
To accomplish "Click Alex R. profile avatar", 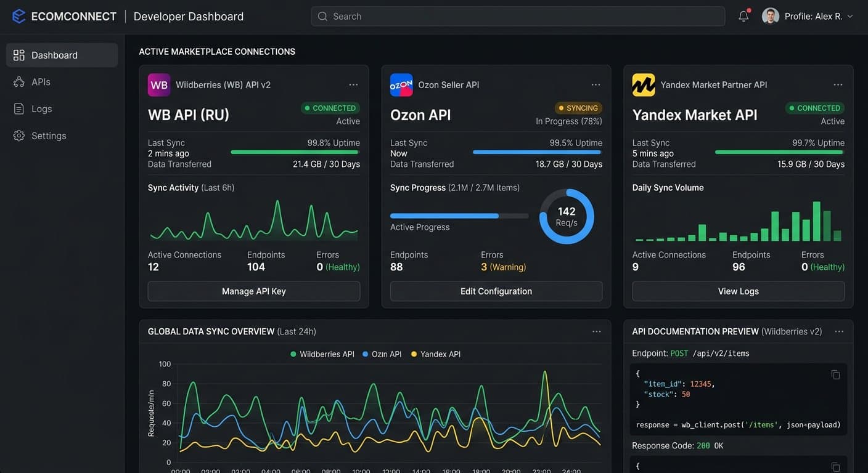I will [771, 16].
